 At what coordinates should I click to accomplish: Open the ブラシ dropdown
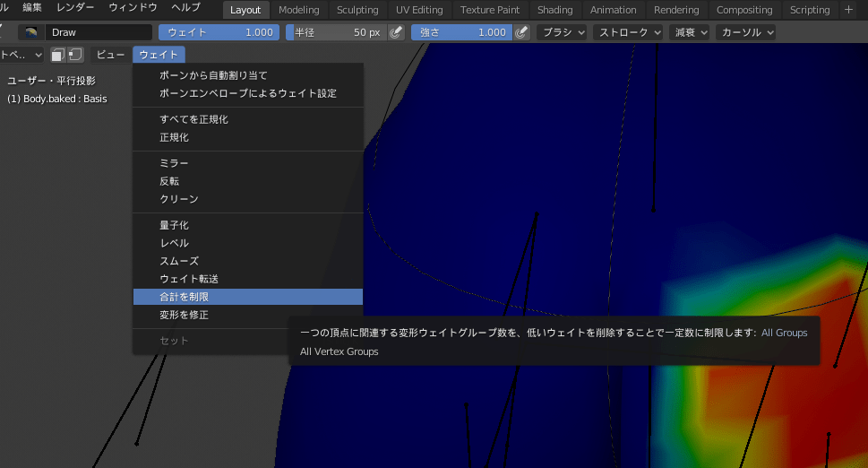(563, 32)
